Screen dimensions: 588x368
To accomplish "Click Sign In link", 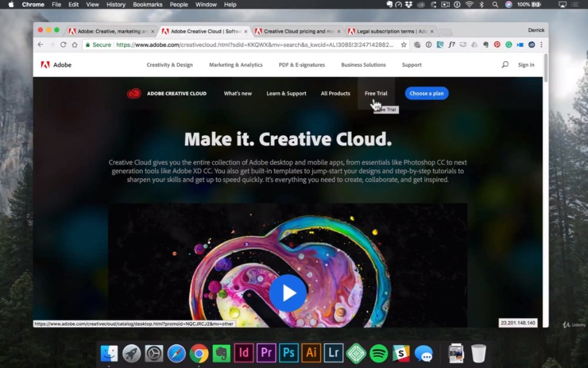I will pos(526,65).
